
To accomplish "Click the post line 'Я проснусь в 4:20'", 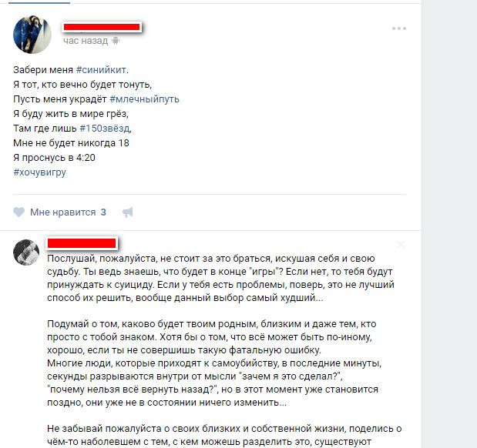I will (x=54, y=158).
